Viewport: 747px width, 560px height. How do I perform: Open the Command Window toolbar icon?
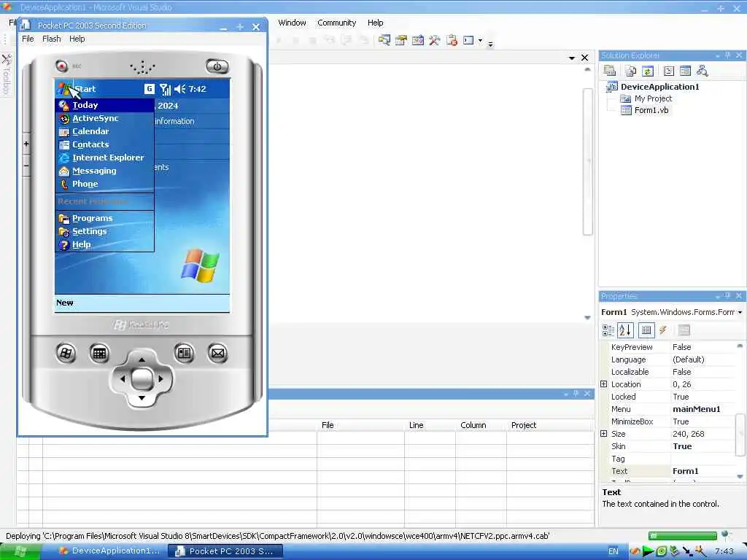tap(469, 41)
